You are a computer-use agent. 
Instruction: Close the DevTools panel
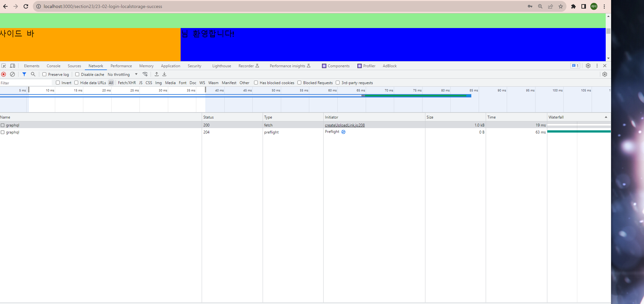[x=605, y=66]
